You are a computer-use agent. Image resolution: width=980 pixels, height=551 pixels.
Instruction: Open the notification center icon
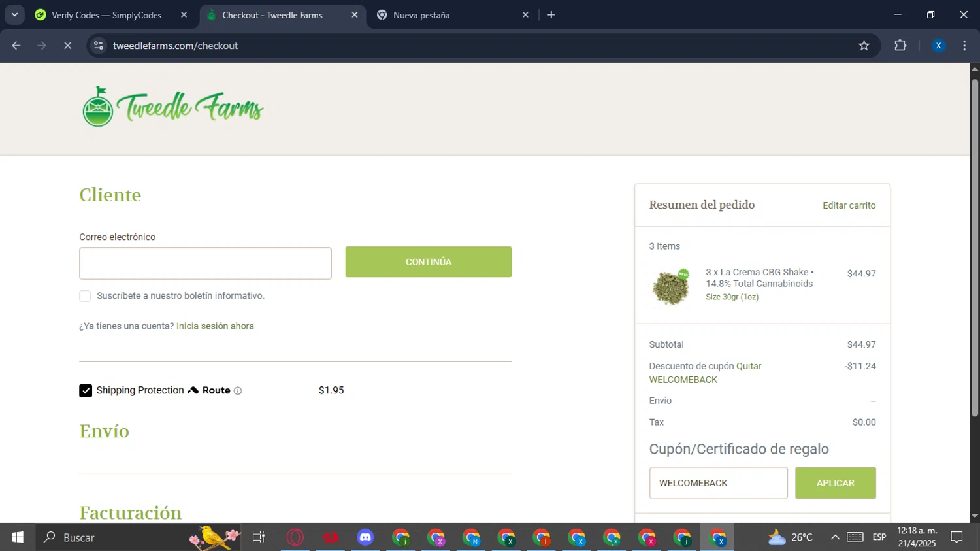pyautogui.click(x=957, y=537)
